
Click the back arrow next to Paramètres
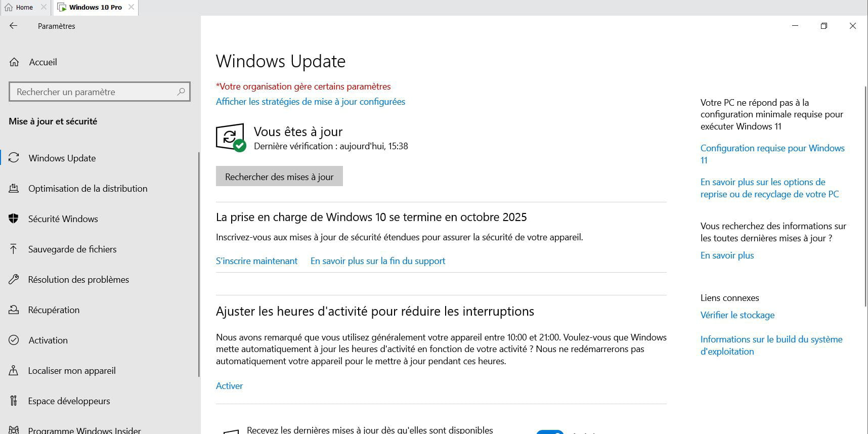(x=14, y=26)
